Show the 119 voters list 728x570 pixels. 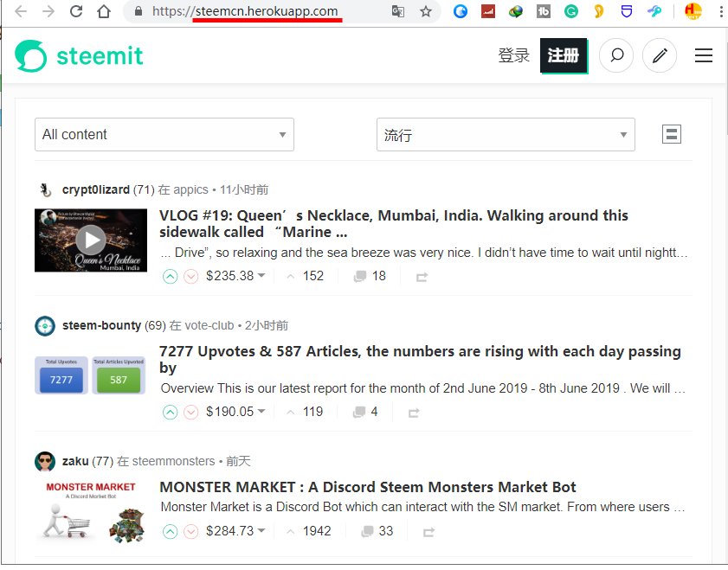click(305, 412)
